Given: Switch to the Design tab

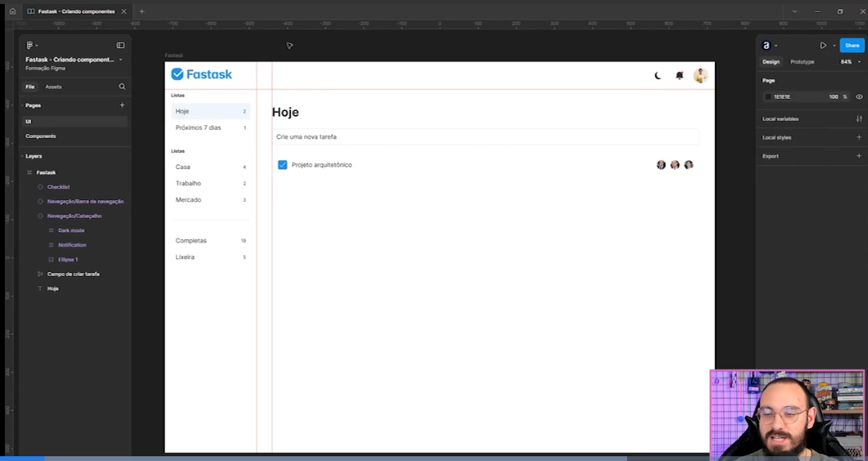Looking at the screenshot, I should tap(771, 62).
